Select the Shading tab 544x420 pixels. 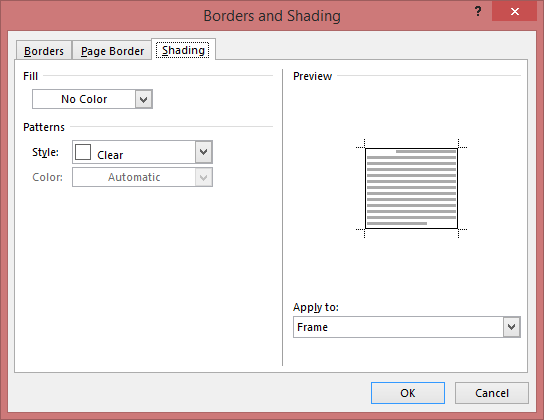[x=183, y=50]
